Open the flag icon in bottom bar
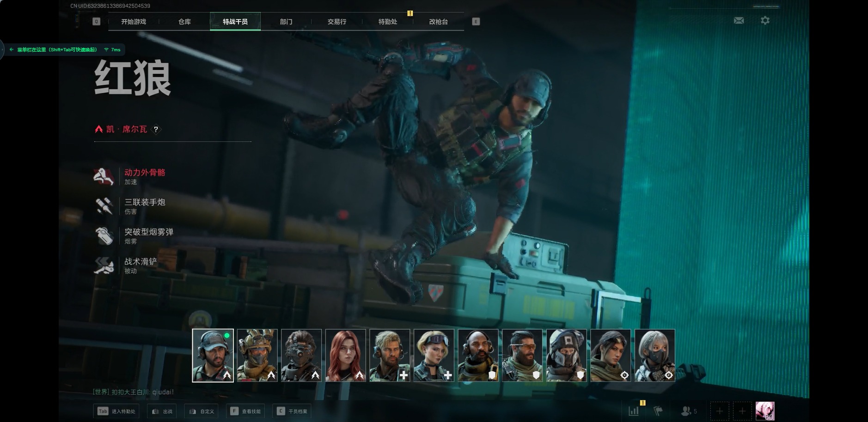Image resolution: width=868 pixels, height=422 pixels. click(658, 410)
